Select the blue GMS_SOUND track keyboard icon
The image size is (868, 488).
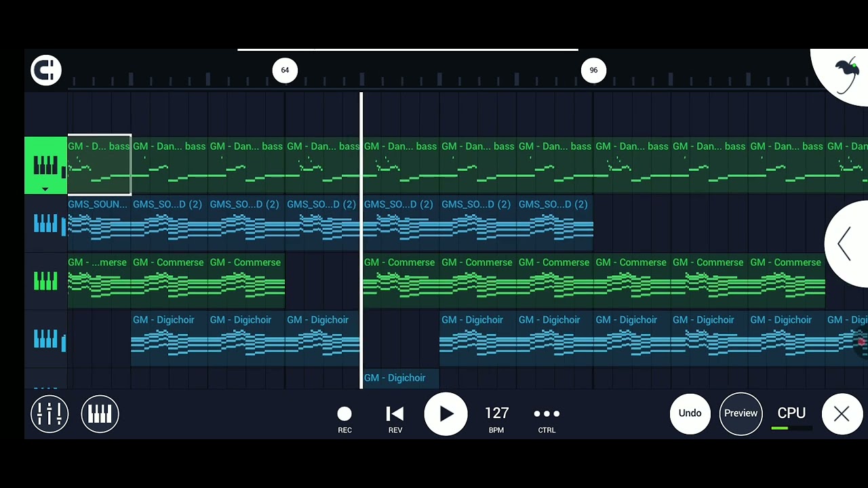45,224
